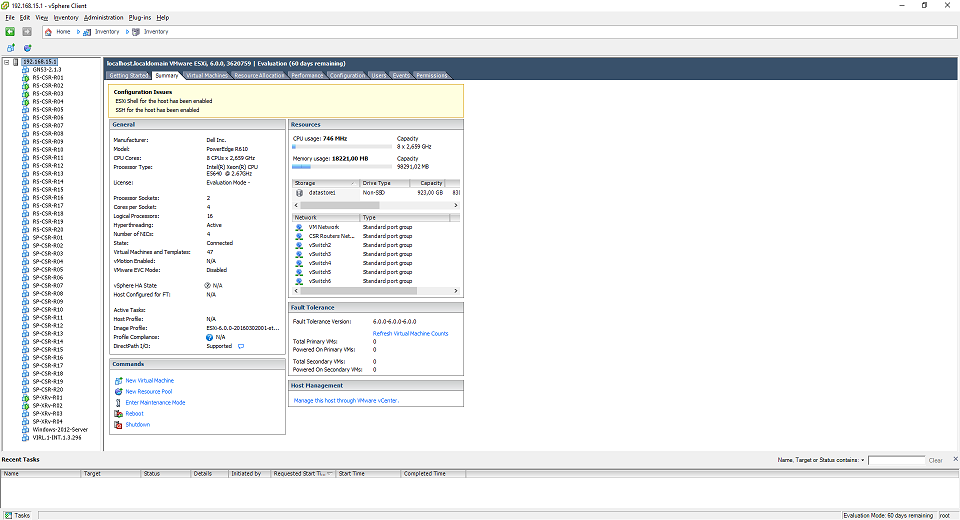Click the DirectPath I/O info bubble icon

pos(241,346)
